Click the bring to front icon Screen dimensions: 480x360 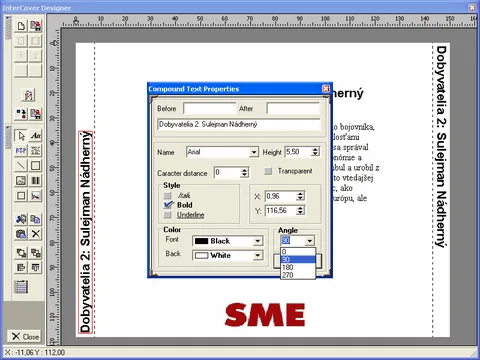pos(21,253)
